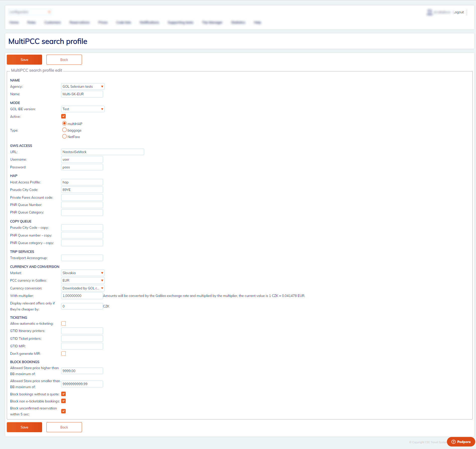This screenshot has width=476, height=449.
Task: Click the Logout link
Action: coord(459,12)
